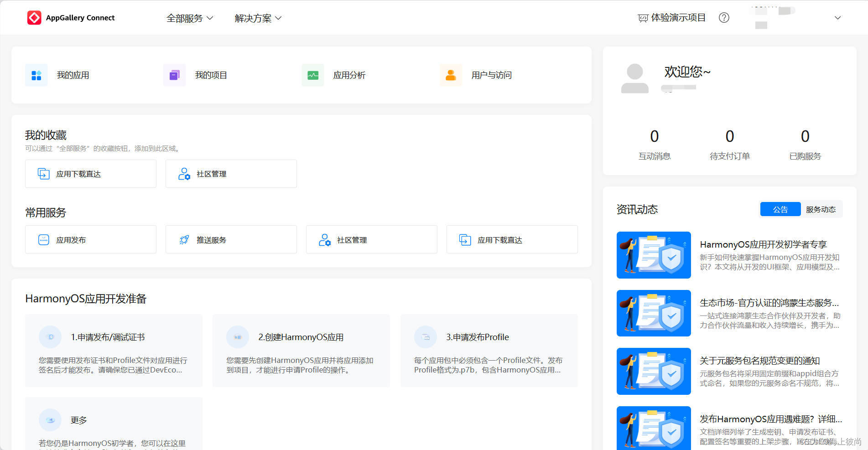Image resolution: width=868 pixels, height=450 pixels.
Task: Open the 更多 card title
Action: point(79,420)
